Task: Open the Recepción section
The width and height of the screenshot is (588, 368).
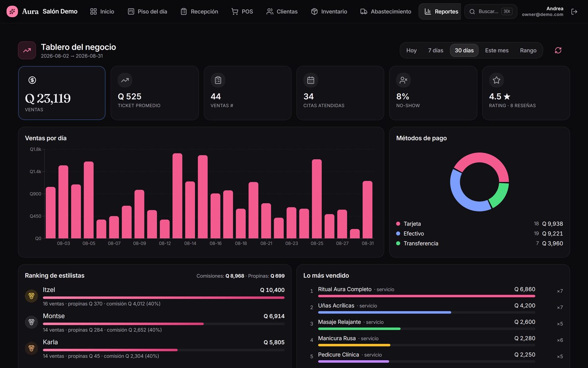Action: [199, 11]
